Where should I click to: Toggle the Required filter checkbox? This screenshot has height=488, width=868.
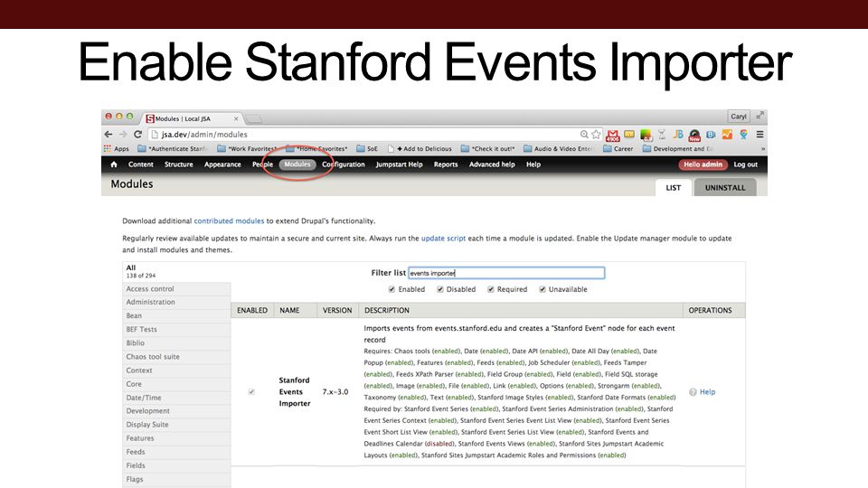coord(490,289)
